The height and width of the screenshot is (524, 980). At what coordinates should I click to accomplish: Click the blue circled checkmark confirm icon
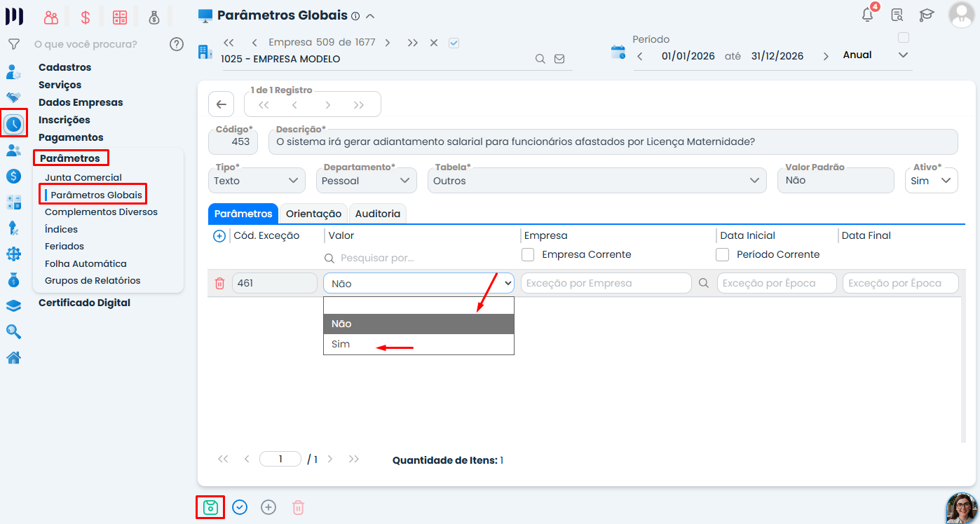tap(240, 507)
